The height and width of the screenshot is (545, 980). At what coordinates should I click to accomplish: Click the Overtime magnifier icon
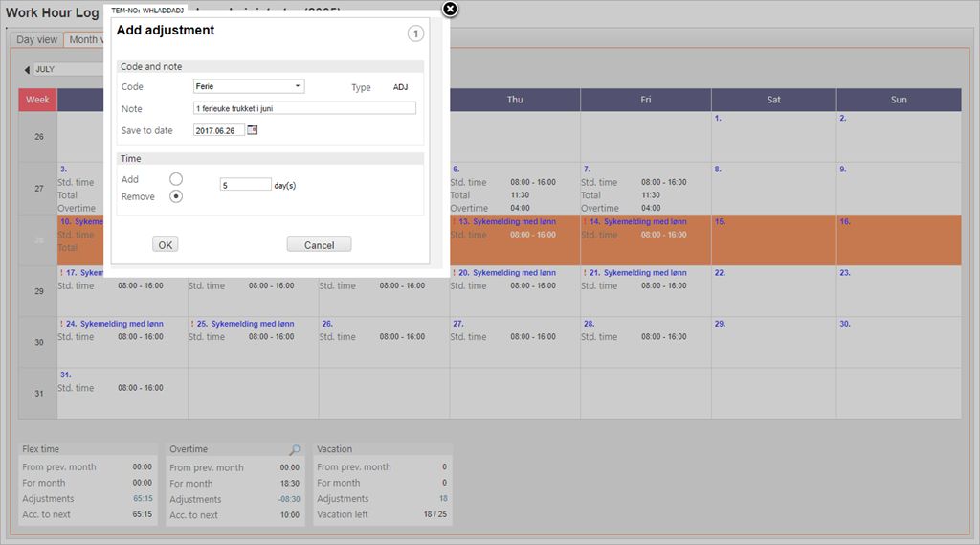pyautogui.click(x=295, y=449)
